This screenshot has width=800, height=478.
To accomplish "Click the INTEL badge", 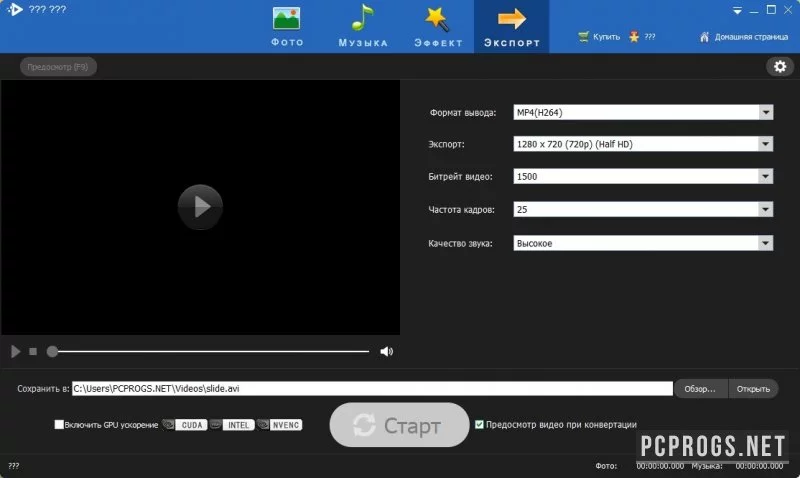I will [x=238, y=425].
